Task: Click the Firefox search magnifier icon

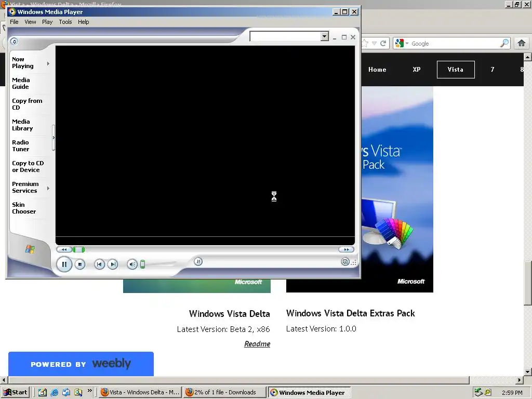Action: [x=504, y=43]
